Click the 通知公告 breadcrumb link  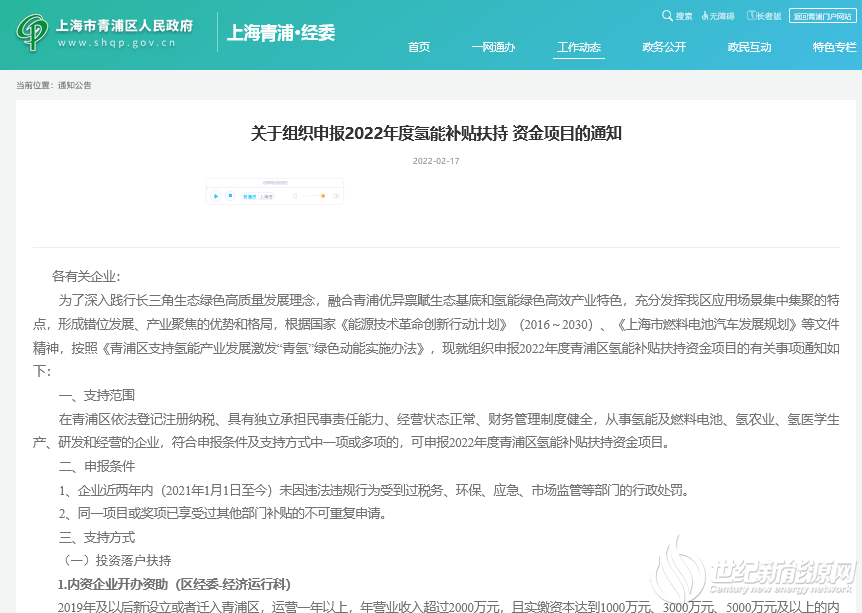(75, 85)
